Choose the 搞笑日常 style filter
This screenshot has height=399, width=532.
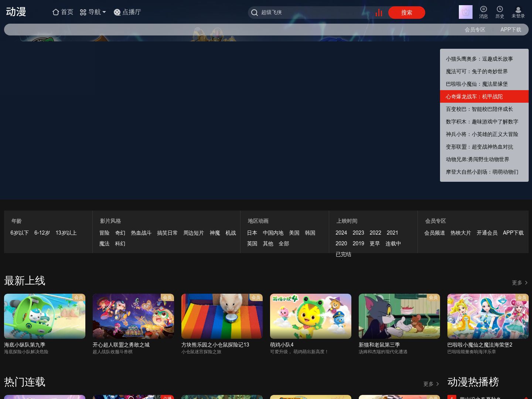(x=167, y=233)
